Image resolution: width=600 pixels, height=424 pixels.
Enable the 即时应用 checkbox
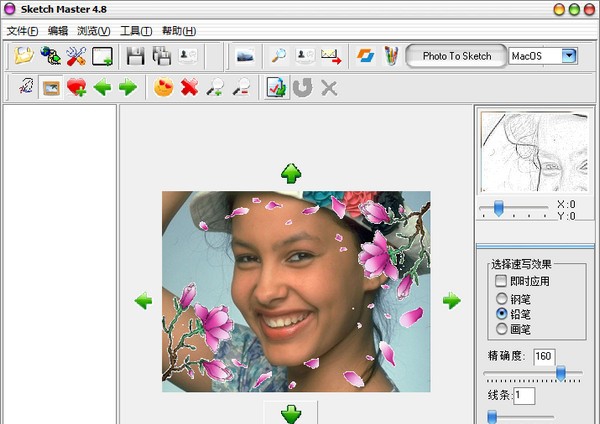[x=501, y=281]
